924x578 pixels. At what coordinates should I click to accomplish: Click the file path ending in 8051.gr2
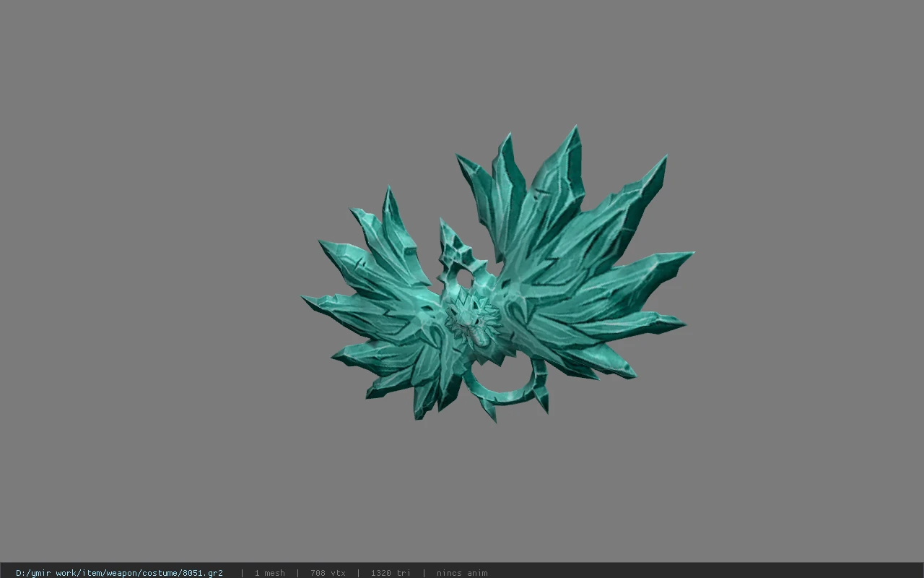tap(119, 573)
